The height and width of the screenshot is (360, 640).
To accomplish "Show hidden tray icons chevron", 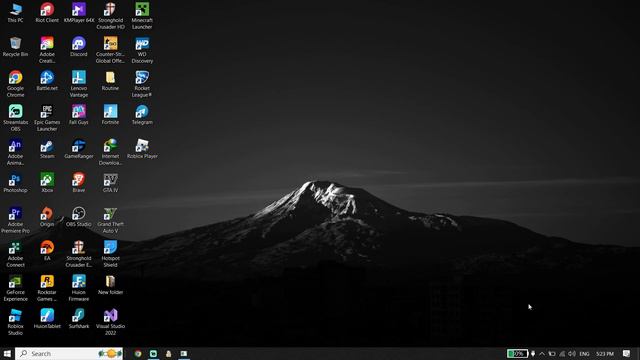I will click(x=542, y=353).
